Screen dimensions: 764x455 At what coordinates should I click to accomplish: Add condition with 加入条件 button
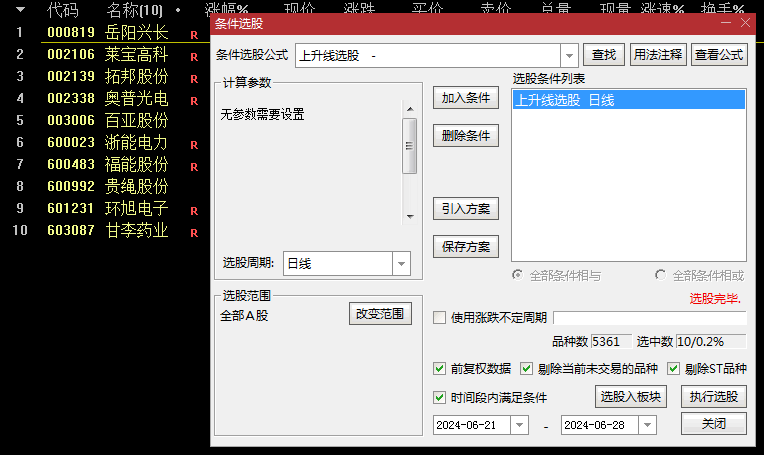pyautogui.click(x=466, y=98)
